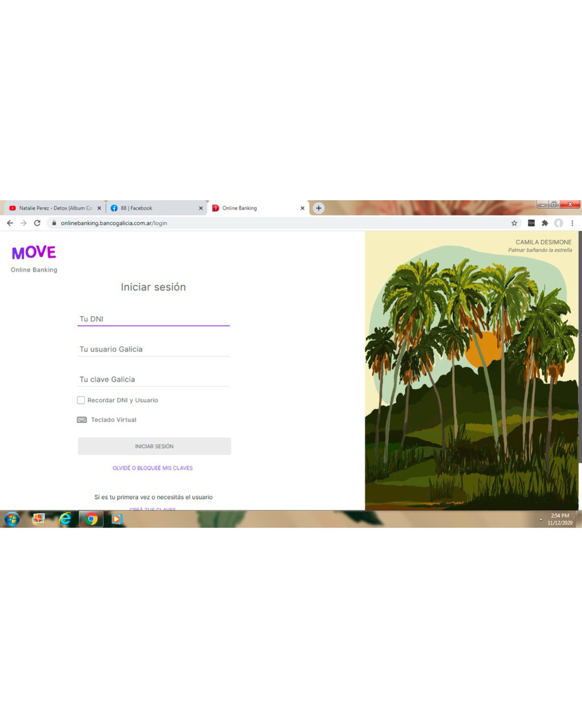Reload the Online Banking page
Image resolution: width=582 pixels, height=728 pixels.
pos(37,223)
